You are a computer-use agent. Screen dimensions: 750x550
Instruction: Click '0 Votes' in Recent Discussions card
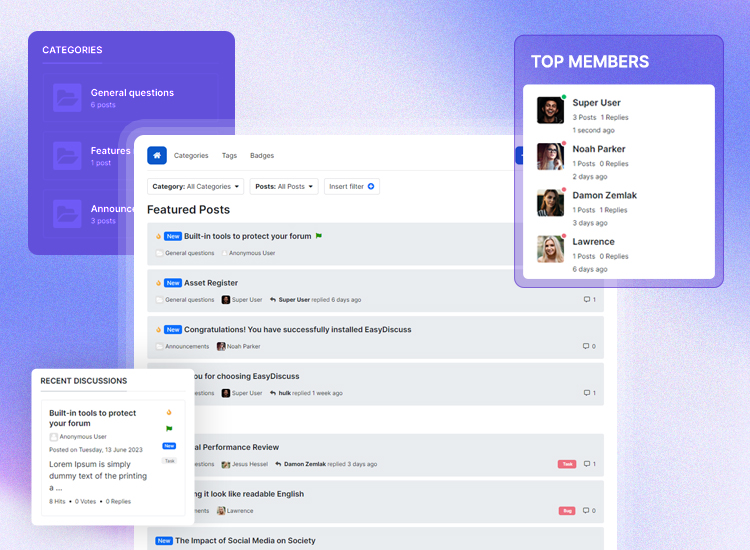pyautogui.click(x=85, y=501)
